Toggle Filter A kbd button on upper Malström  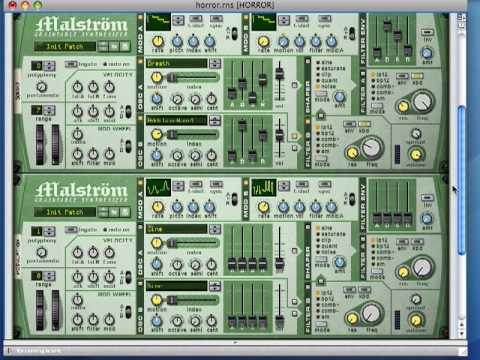pyautogui.click(x=417, y=76)
